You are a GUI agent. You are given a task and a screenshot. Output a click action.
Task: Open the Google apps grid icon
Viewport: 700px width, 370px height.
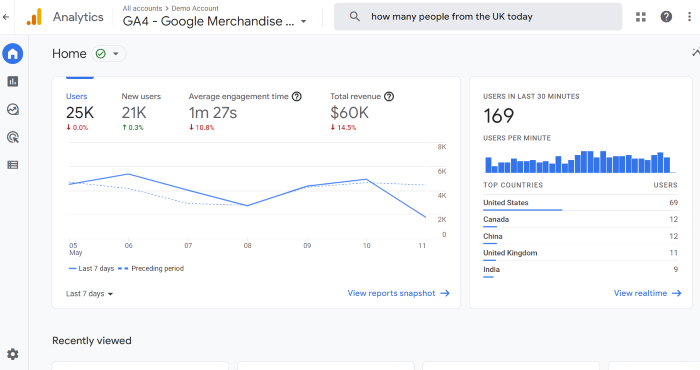click(641, 17)
